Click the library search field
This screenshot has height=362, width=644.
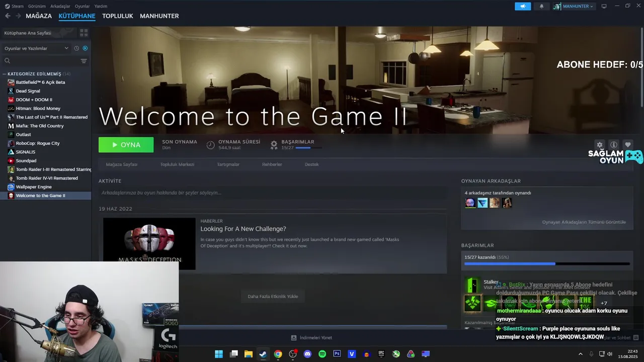tap(40, 61)
